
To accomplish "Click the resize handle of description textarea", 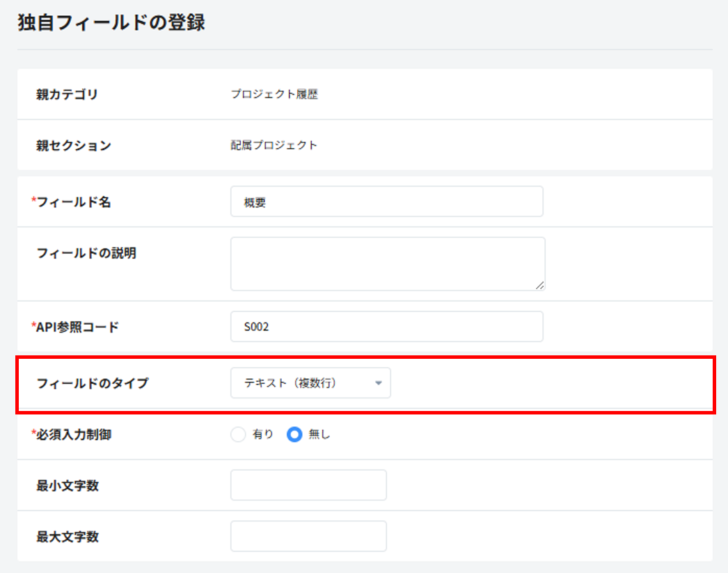I will (x=540, y=284).
